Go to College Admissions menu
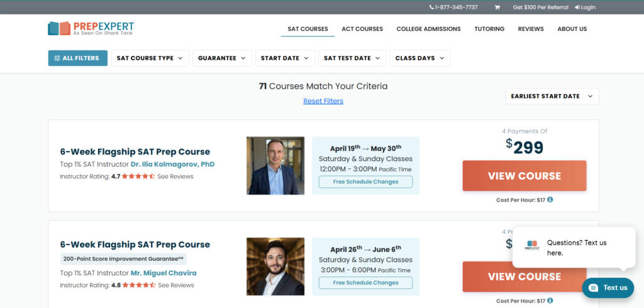 (x=428, y=29)
